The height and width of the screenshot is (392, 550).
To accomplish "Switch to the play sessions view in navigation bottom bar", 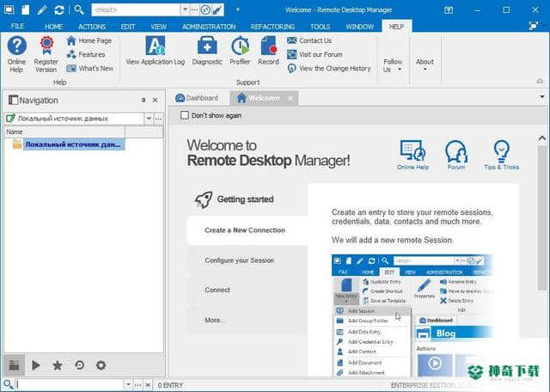I will point(35,365).
